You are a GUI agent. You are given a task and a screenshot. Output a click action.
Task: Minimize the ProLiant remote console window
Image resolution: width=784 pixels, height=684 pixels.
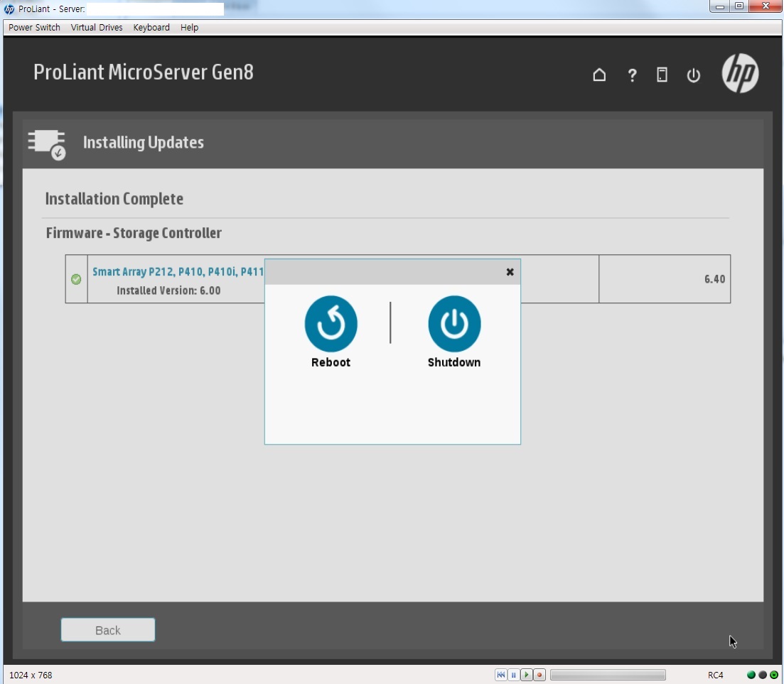(720, 6)
